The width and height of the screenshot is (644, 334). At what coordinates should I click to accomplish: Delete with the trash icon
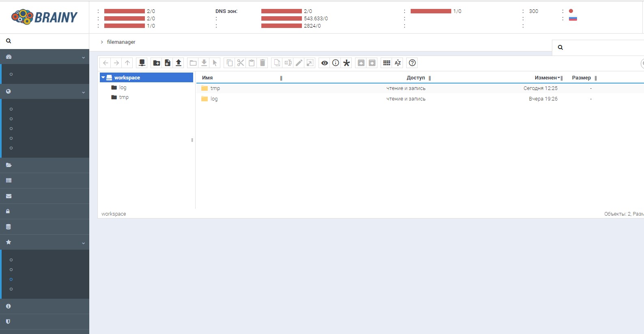263,63
